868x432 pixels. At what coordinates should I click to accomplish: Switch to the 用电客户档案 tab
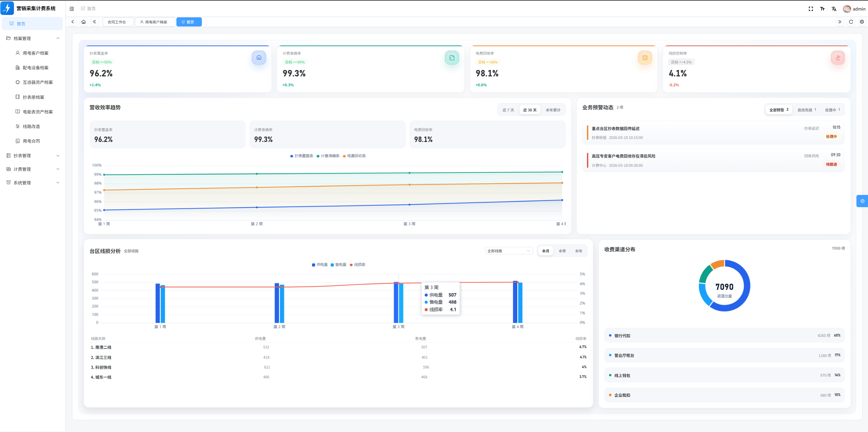(x=155, y=22)
